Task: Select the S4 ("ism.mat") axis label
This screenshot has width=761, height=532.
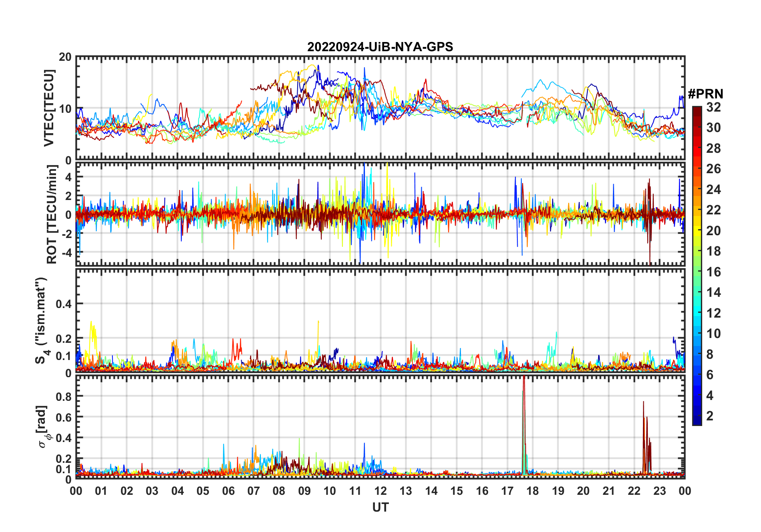Action: 41,320
